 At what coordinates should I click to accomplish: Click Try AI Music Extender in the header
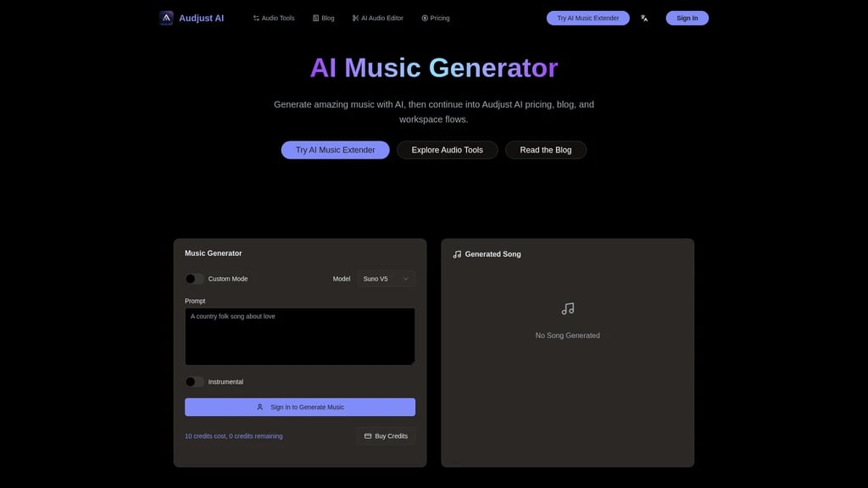[588, 19]
